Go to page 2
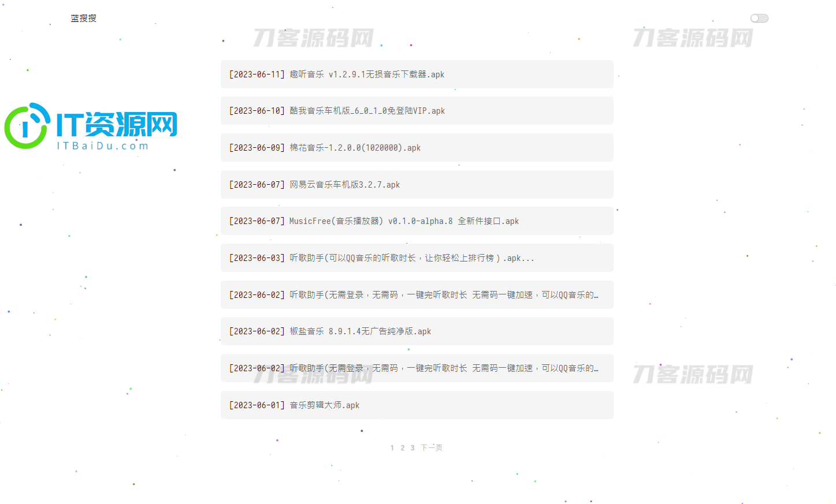Viewport: 836px width, 504px height. point(403,448)
